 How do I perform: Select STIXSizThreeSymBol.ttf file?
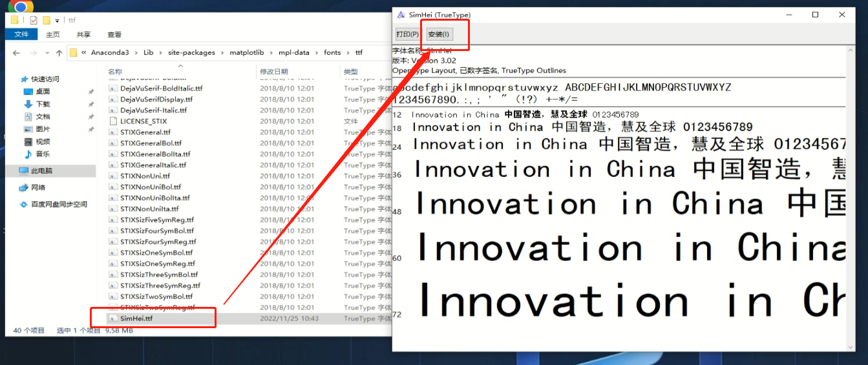(159, 275)
